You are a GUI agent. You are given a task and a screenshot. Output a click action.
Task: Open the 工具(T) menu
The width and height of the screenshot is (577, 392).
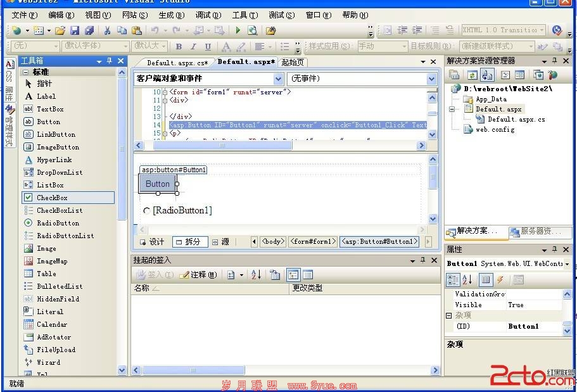tap(245, 15)
